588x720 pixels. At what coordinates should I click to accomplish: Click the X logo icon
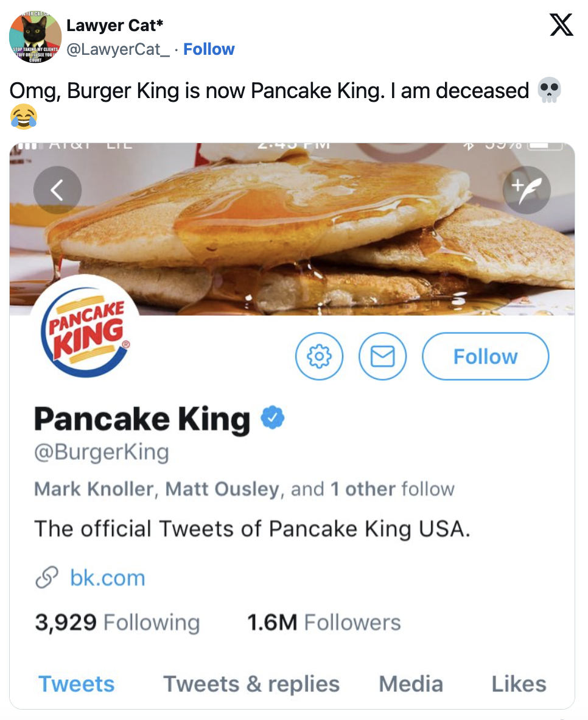[x=561, y=26]
